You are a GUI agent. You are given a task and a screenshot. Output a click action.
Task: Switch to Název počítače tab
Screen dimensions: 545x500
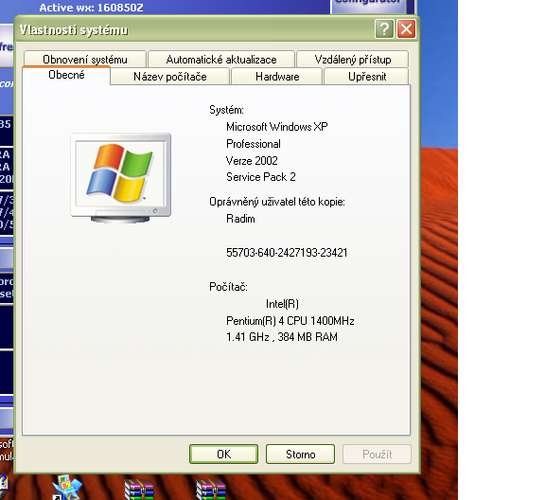click(170, 76)
